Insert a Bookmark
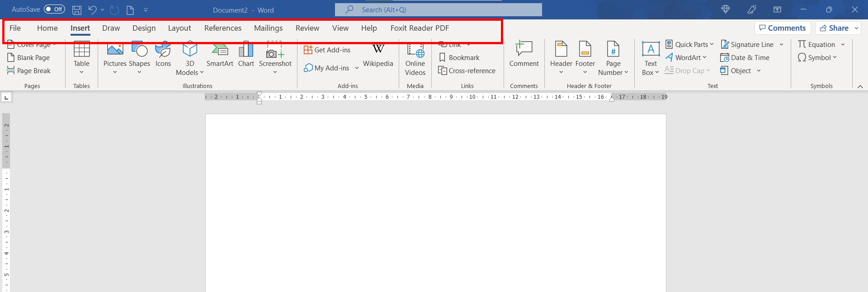The image size is (868, 292). (x=459, y=57)
